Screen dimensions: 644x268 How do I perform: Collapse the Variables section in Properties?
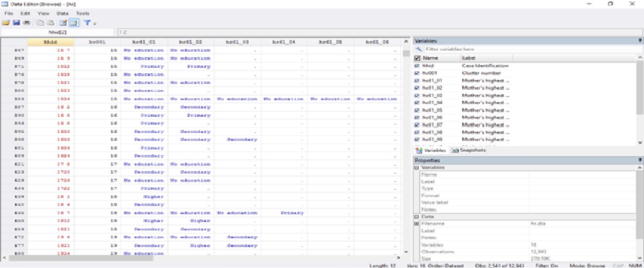(417, 167)
